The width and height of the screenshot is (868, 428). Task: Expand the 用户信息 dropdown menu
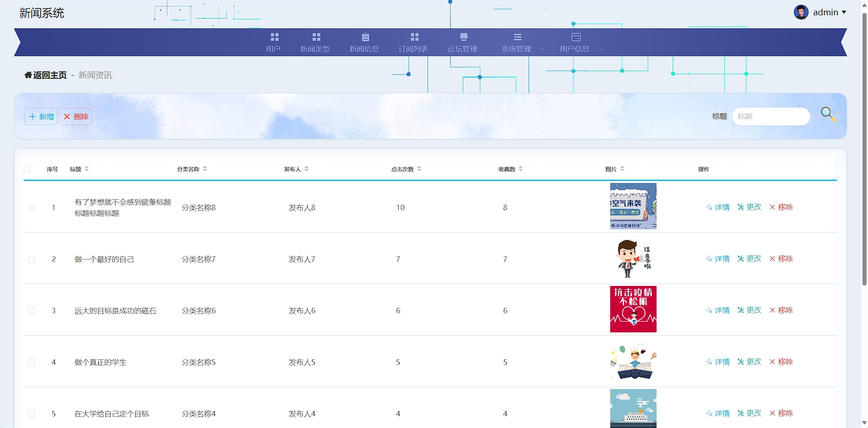600,49
